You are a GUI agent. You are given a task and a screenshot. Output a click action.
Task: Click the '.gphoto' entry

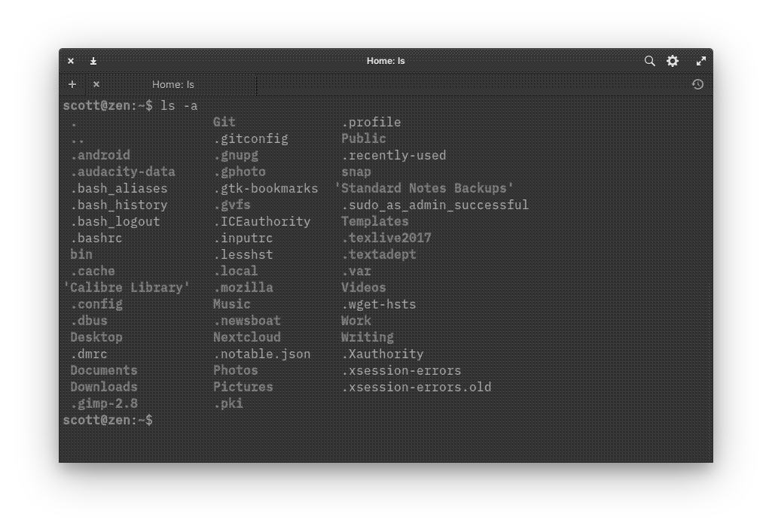point(240,172)
